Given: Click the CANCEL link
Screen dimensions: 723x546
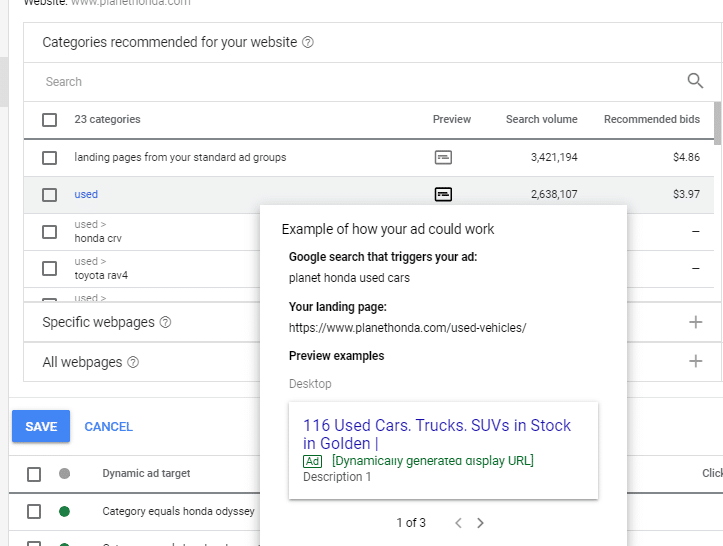Looking at the screenshot, I should pyautogui.click(x=108, y=427).
